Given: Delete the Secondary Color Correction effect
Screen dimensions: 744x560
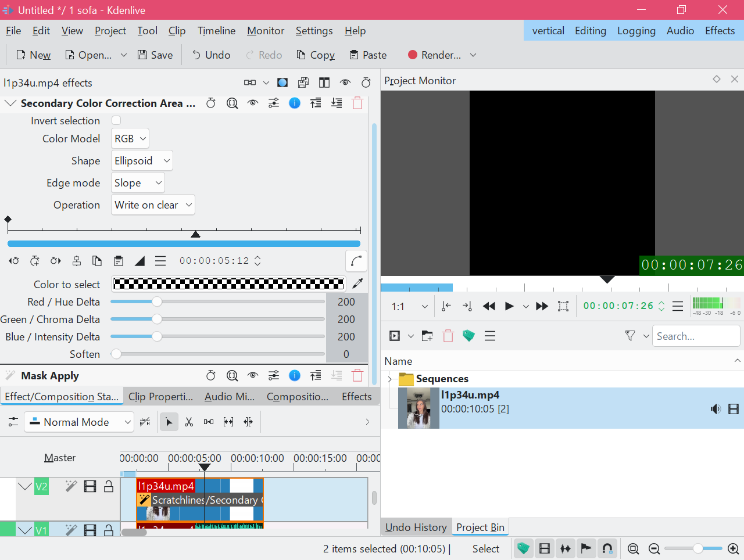Looking at the screenshot, I should point(357,103).
